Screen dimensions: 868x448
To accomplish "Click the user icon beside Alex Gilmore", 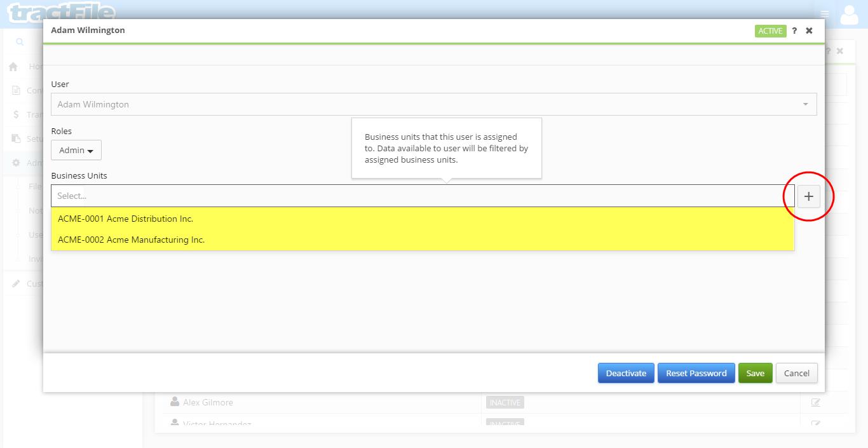I will click(x=175, y=402).
